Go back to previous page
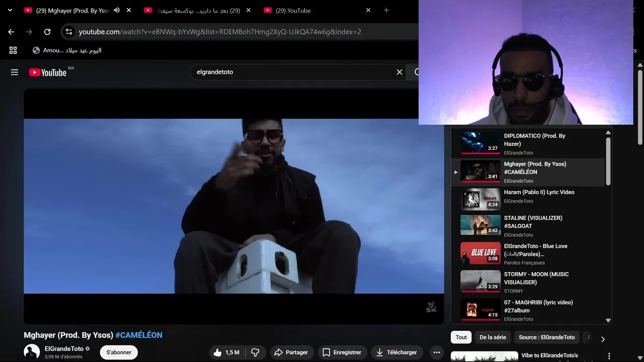 tap(11, 32)
